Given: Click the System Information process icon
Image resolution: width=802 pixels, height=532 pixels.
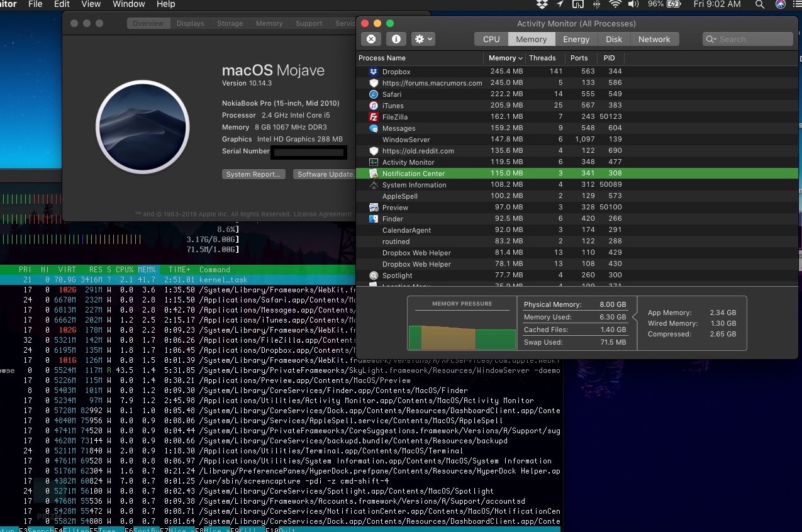Looking at the screenshot, I should click(x=374, y=185).
